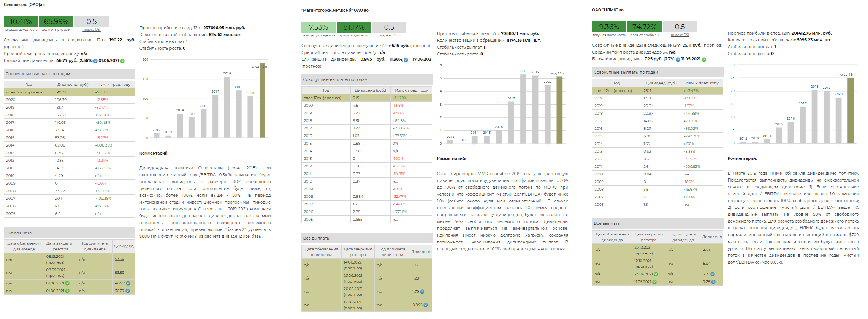Click green check after 11.05.2021 in НЛМК summary line
Viewport: 868px width, 319px height.
click(x=704, y=59)
